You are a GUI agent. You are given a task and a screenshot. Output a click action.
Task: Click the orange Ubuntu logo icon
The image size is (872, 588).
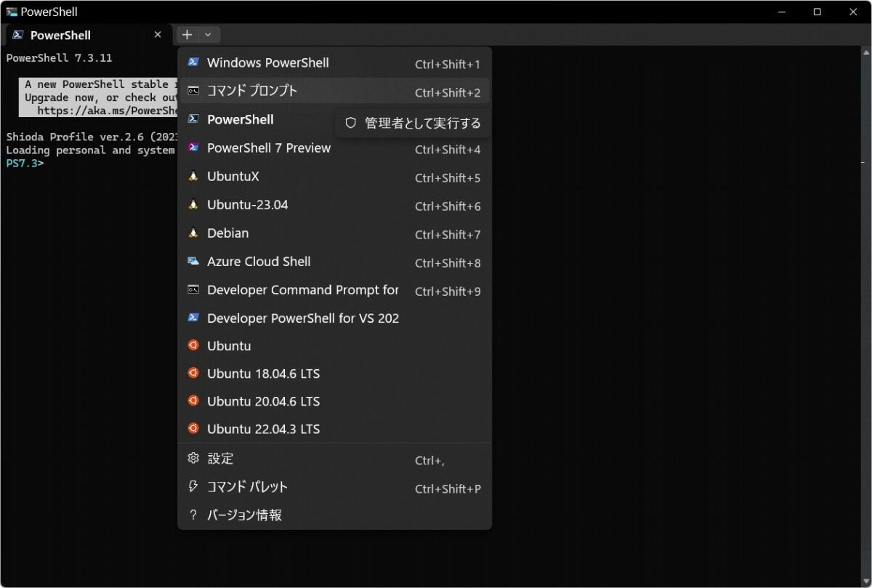tap(193, 345)
